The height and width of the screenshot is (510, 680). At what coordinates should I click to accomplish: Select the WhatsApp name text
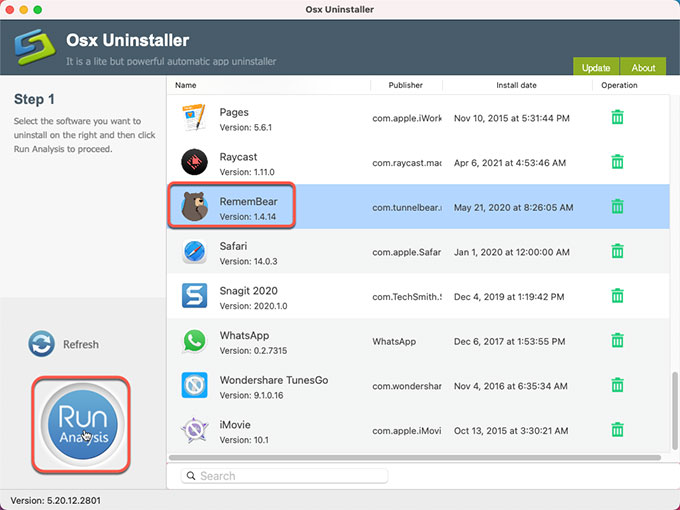(244, 335)
